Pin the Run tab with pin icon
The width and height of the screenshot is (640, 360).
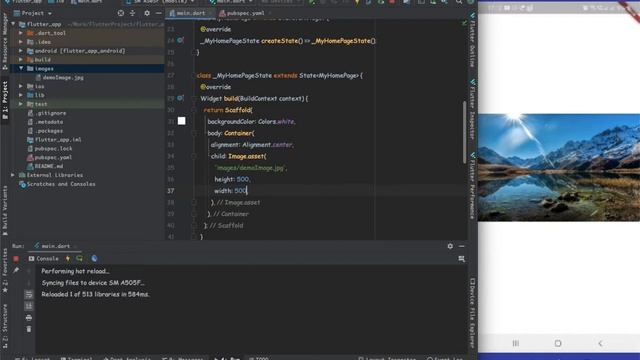coord(16,270)
